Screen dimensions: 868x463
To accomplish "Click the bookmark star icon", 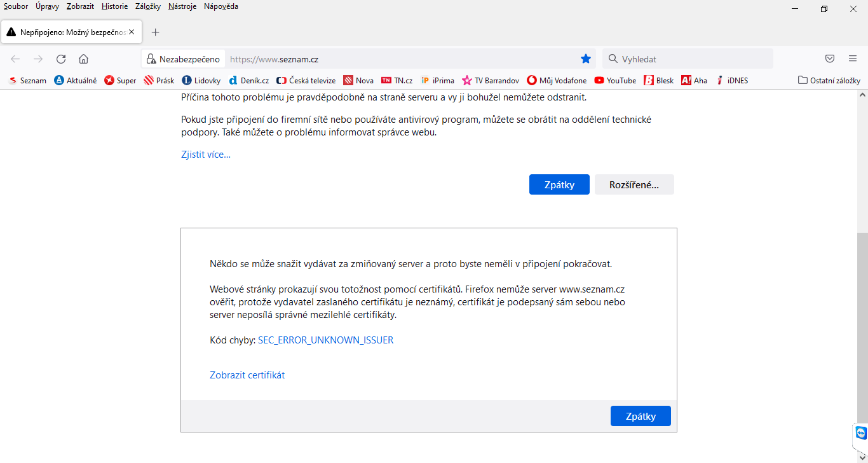I will (586, 59).
